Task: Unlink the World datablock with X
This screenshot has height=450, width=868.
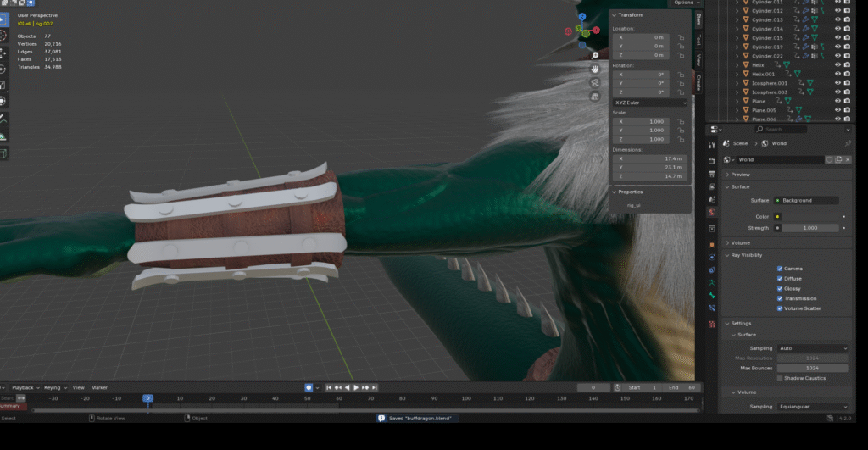Action: click(848, 159)
